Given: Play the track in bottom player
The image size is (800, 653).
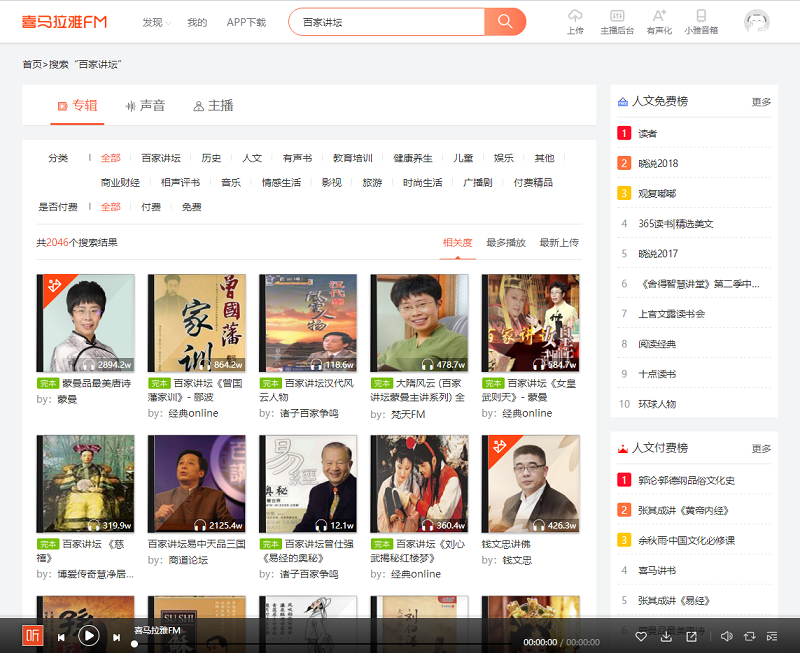Looking at the screenshot, I should 89,636.
